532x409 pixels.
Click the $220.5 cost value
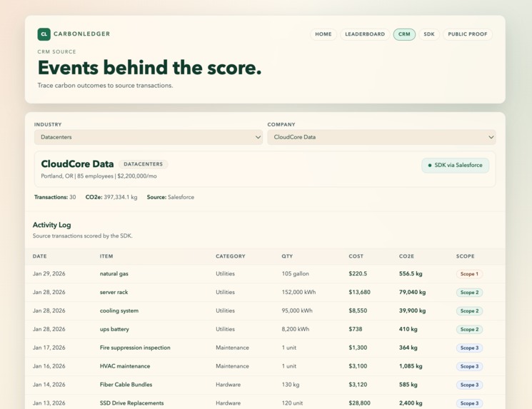tap(358, 273)
